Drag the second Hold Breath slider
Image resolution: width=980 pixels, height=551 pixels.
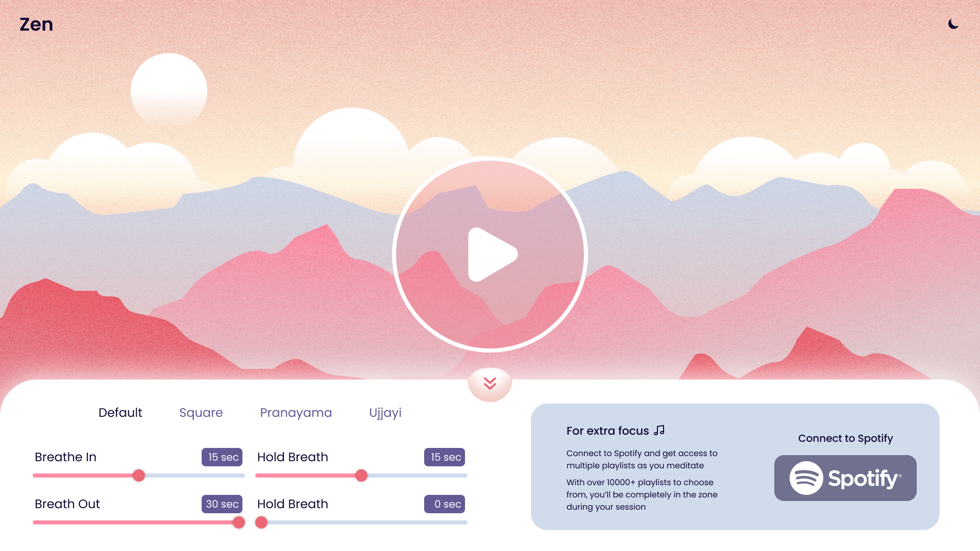(x=261, y=522)
